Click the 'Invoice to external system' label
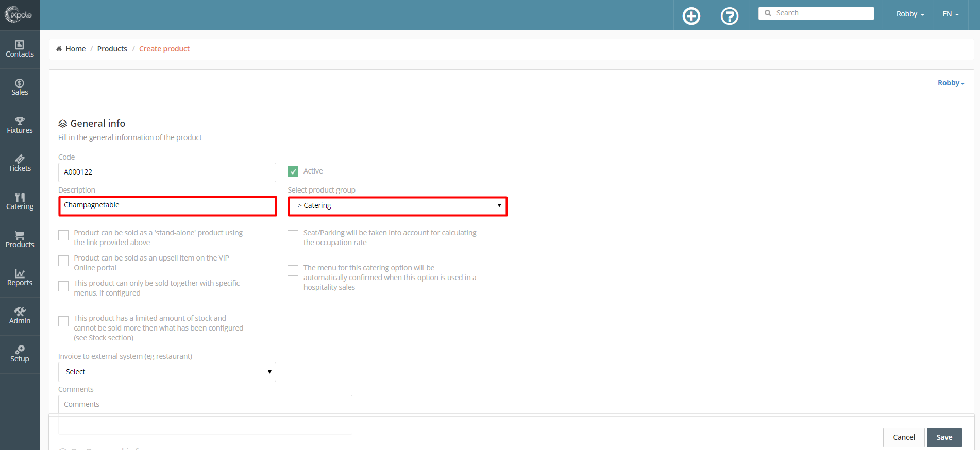 (125, 356)
